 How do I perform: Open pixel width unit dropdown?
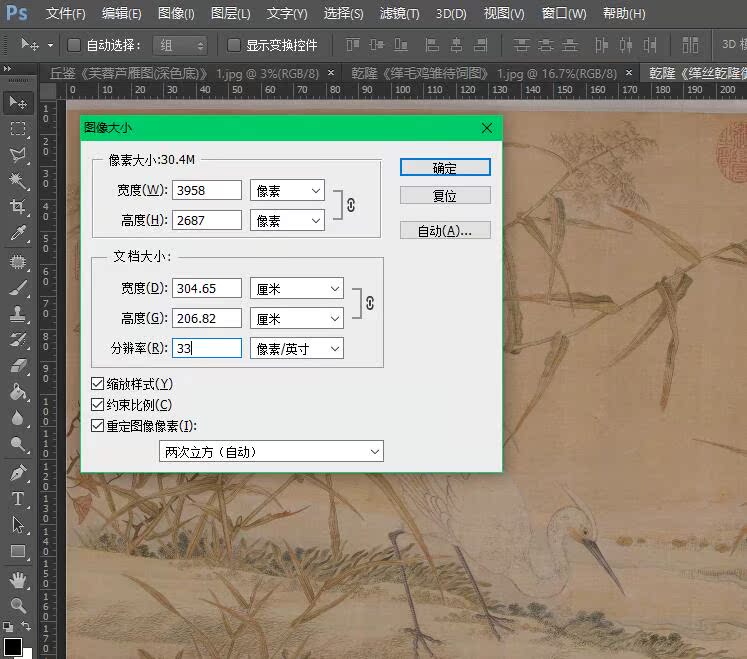tap(287, 191)
